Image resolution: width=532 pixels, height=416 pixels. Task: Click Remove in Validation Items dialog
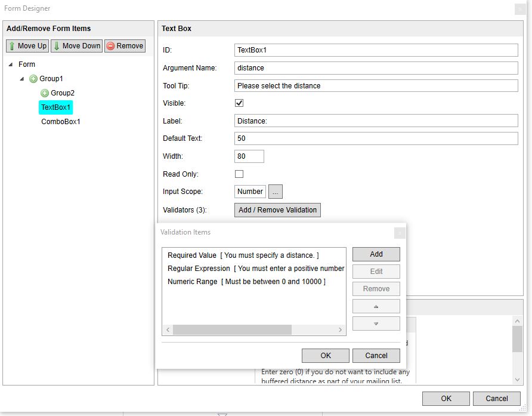pos(376,289)
